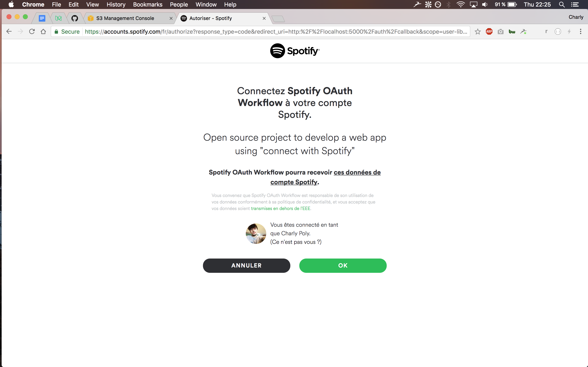Open the Bookmarks menu
The width and height of the screenshot is (588, 367).
pyautogui.click(x=147, y=5)
